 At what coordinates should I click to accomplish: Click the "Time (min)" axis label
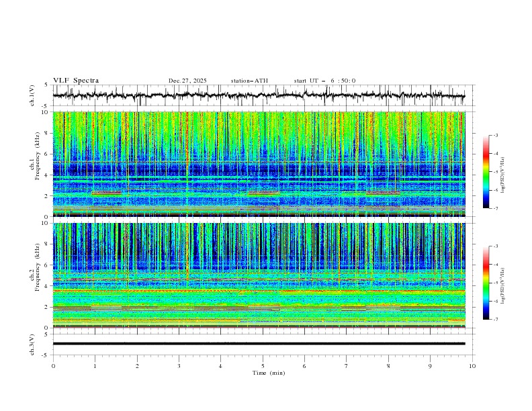[x=269, y=373]
